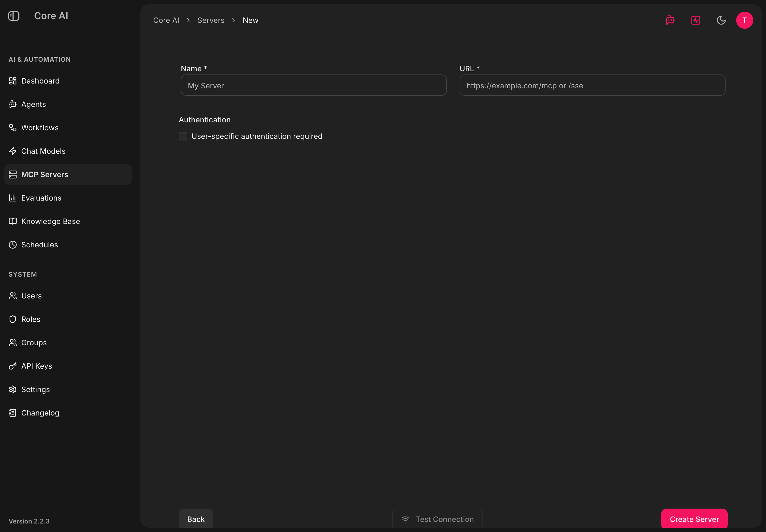Enable user-specific authentication required checkbox

(183, 136)
